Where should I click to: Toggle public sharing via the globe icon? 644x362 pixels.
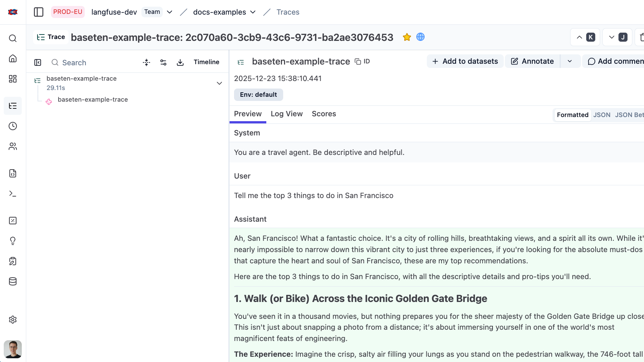pos(420,37)
